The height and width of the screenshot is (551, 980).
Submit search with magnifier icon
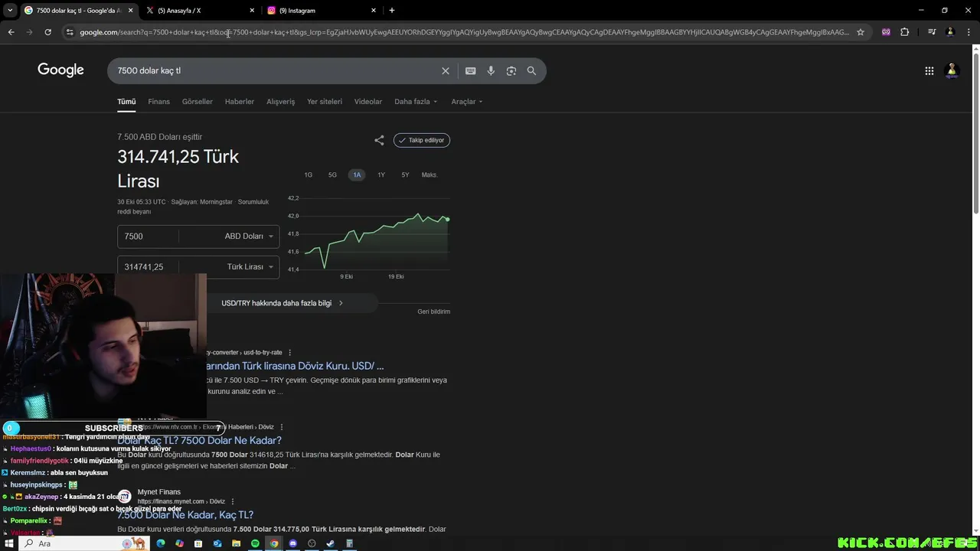(531, 70)
